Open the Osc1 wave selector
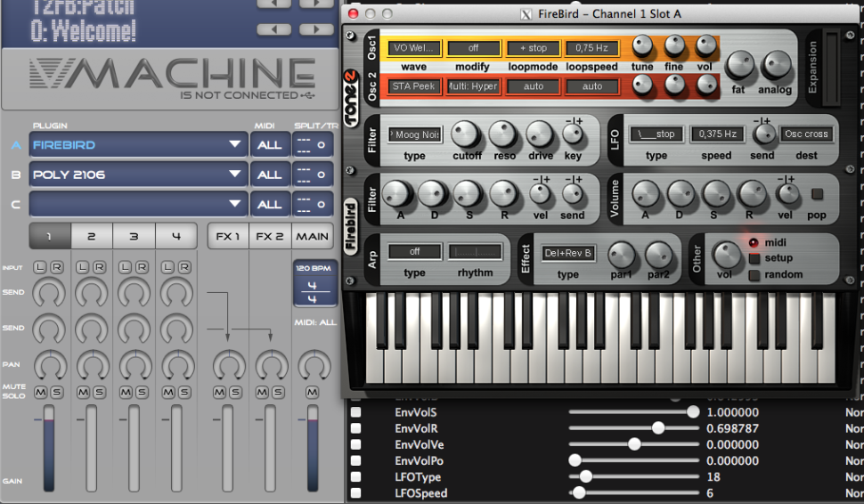The width and height of the screenshot is (864, 504). (x=414, y=48)
